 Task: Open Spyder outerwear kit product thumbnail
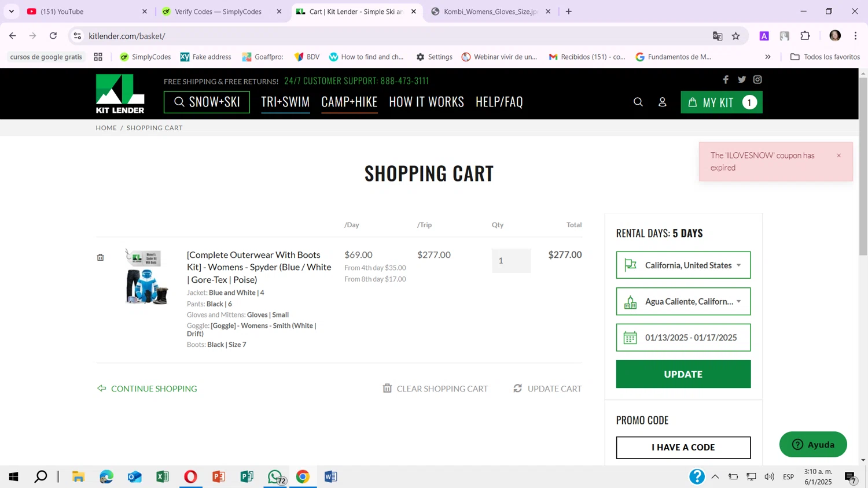point(146,277)
